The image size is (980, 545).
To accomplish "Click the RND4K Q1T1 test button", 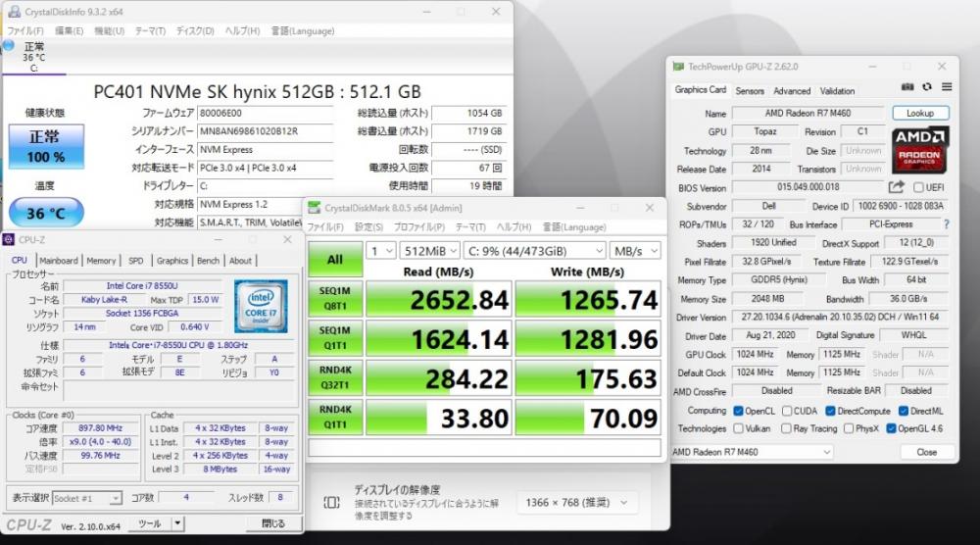I will [335, 417].
